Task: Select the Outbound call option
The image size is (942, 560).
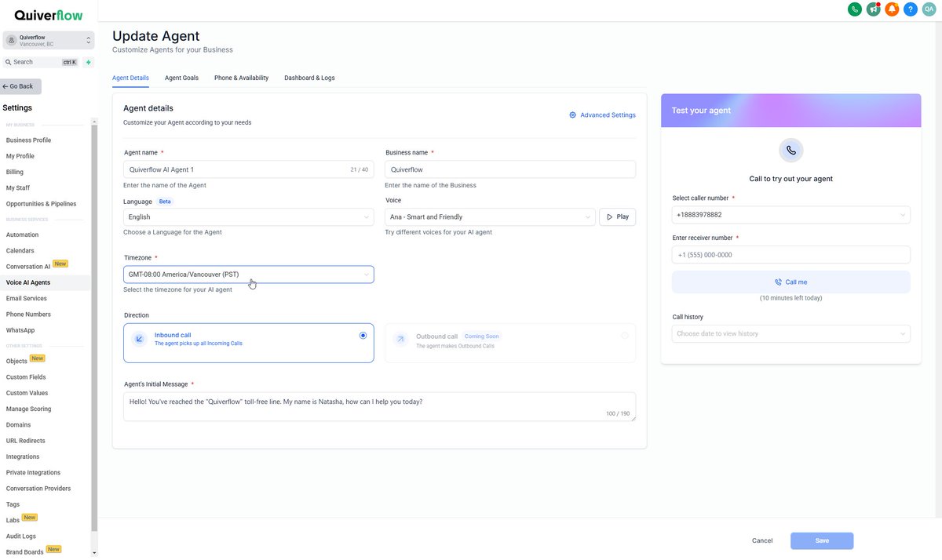Action: [509, 340]
